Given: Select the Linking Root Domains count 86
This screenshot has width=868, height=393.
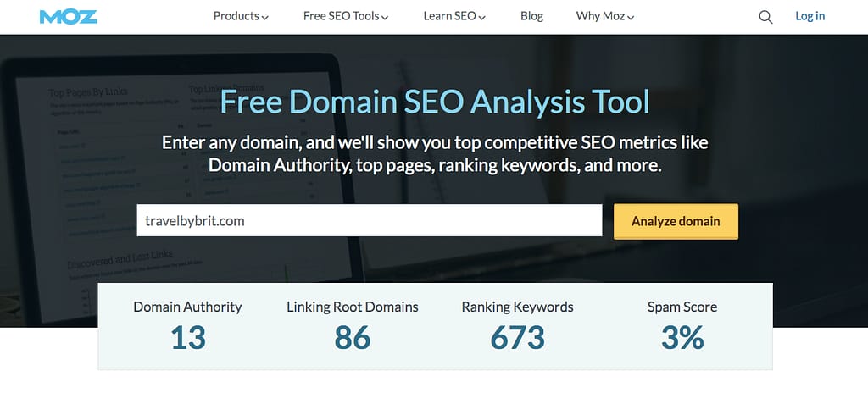Looking at the screenshot, I should pyautogui.click(x=352, y=338).
